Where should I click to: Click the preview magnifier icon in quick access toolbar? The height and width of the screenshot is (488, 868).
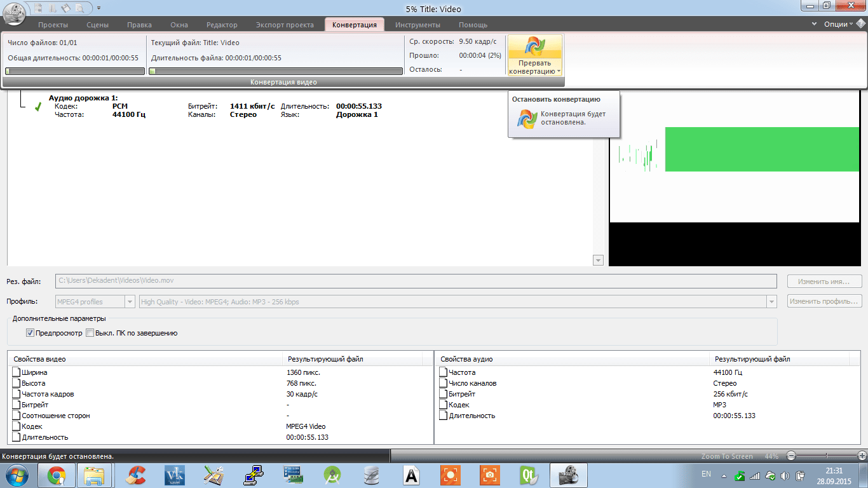tap(79, 8)
